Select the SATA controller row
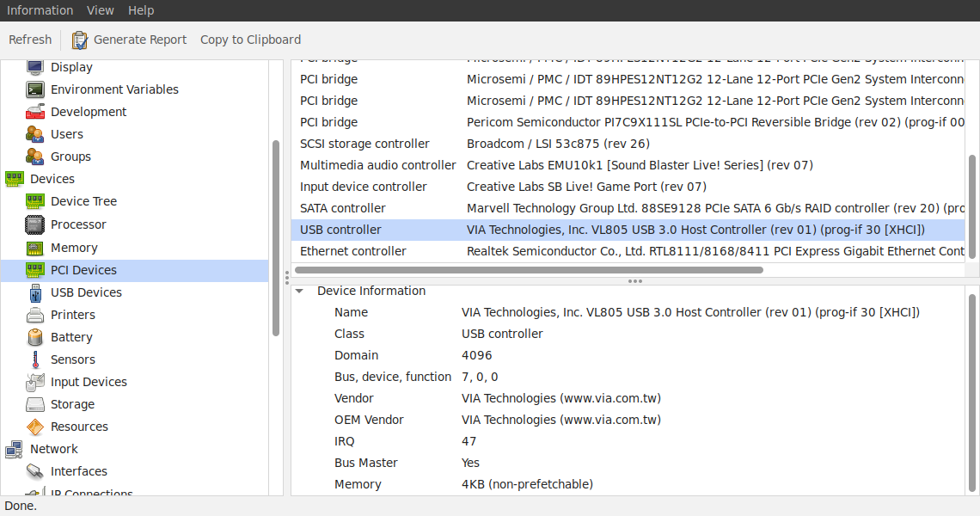This screenshot has width=980, height=516. (x=342, y=208)
